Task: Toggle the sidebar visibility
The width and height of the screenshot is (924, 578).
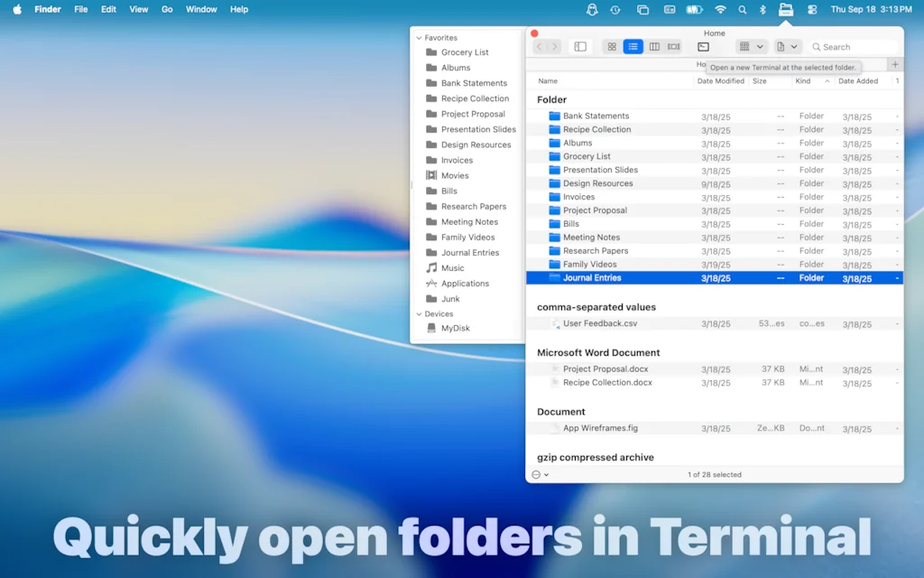Action: (x=579, y=47)
